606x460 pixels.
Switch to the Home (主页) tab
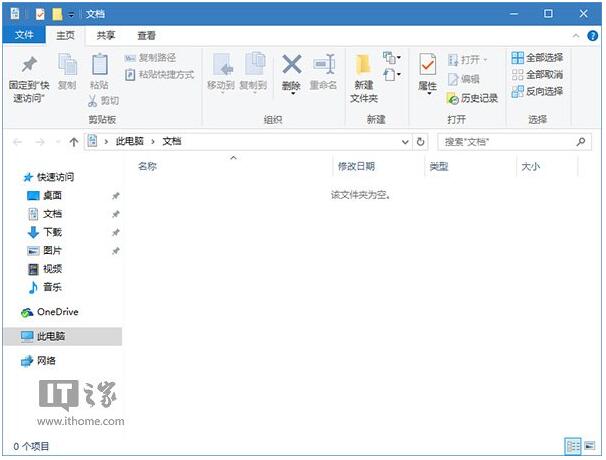coord(65,35)
